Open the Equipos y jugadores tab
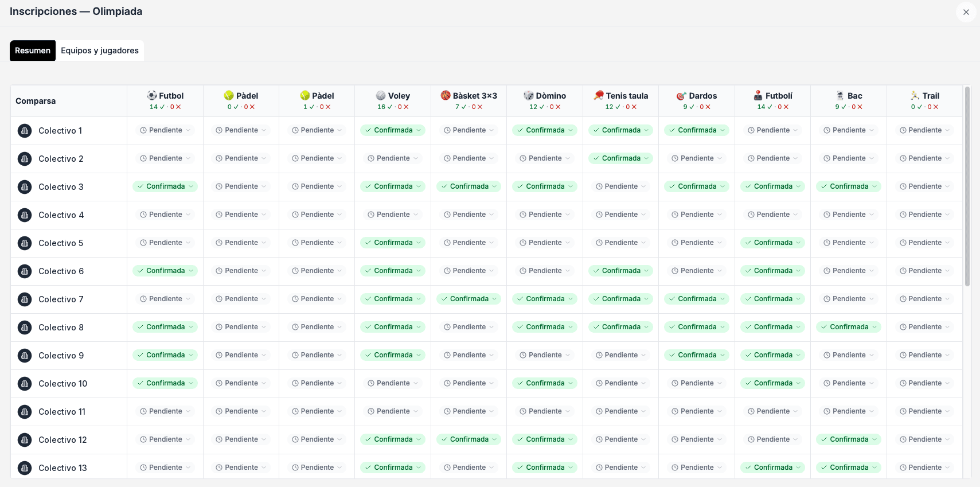980x487 pixels. [100, 50]
